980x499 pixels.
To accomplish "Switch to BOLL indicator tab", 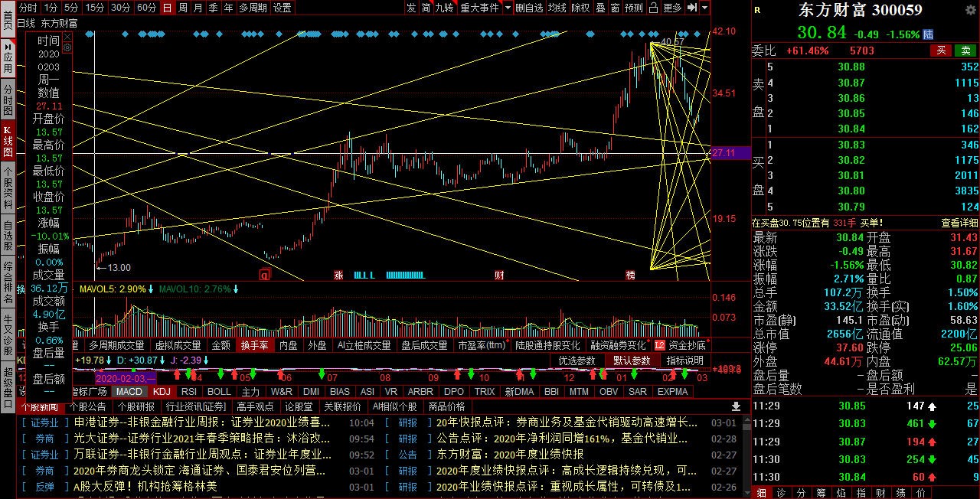I will [219, 391].
